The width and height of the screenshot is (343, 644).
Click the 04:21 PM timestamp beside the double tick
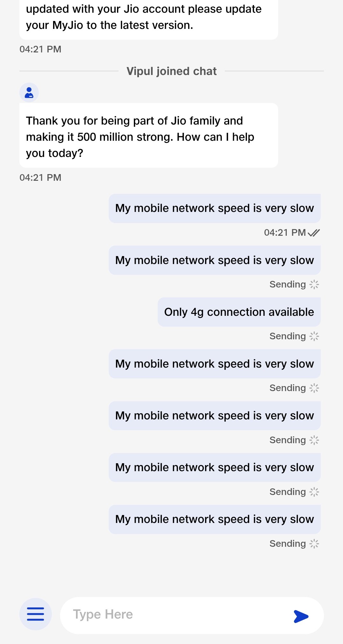(285, 233)
